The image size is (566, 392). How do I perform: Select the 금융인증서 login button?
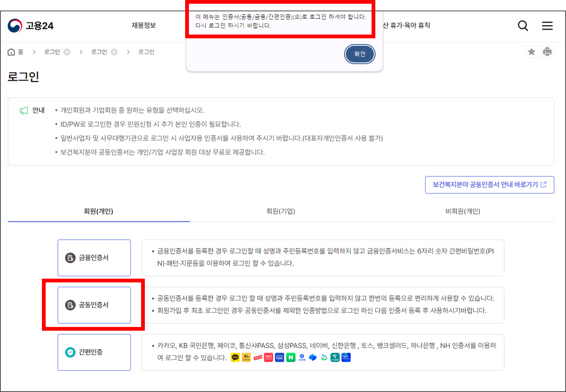pyautogui.click(x=94, y=258)
